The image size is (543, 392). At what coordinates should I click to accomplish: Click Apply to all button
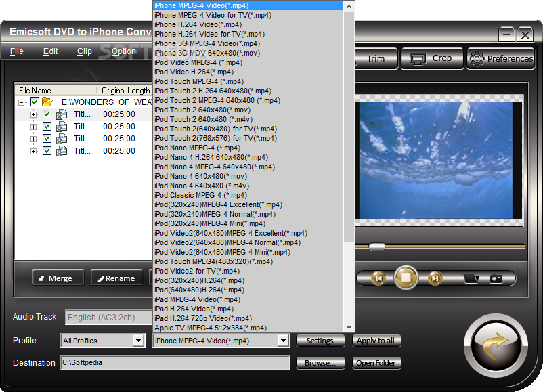pyautogui.click(x=376, y=341)
